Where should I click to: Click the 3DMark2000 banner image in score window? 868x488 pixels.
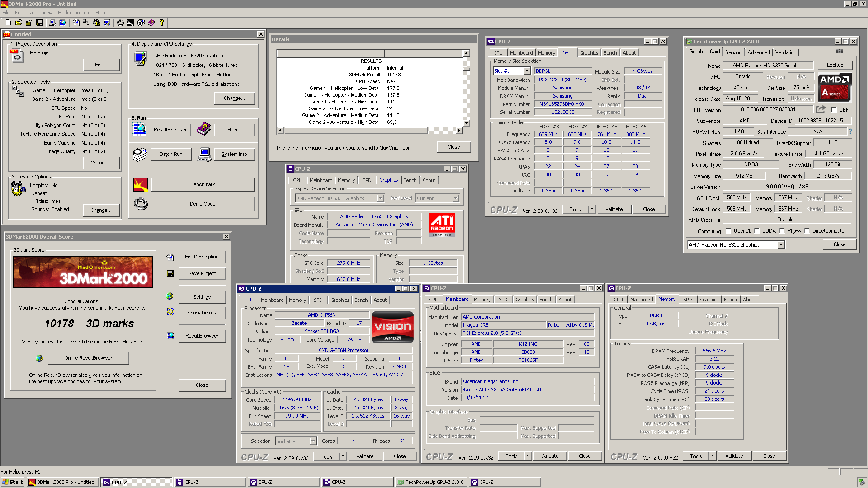coord(83,272)
